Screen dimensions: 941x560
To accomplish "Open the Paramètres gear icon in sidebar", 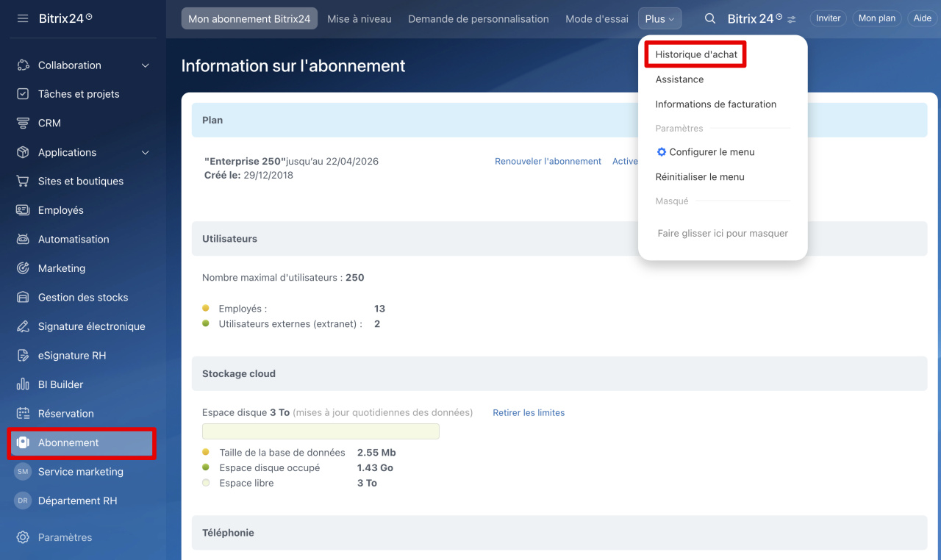I will pos(23,537).
